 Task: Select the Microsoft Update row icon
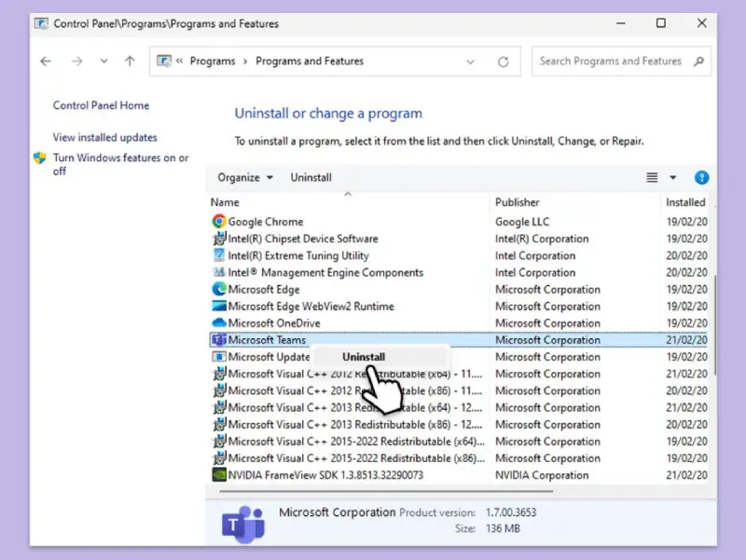[x=219, y=357]
